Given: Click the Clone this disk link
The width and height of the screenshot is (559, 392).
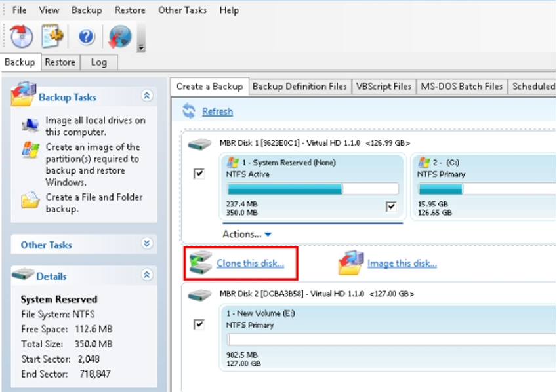Looking at the screenshot, I should [250, 264].
